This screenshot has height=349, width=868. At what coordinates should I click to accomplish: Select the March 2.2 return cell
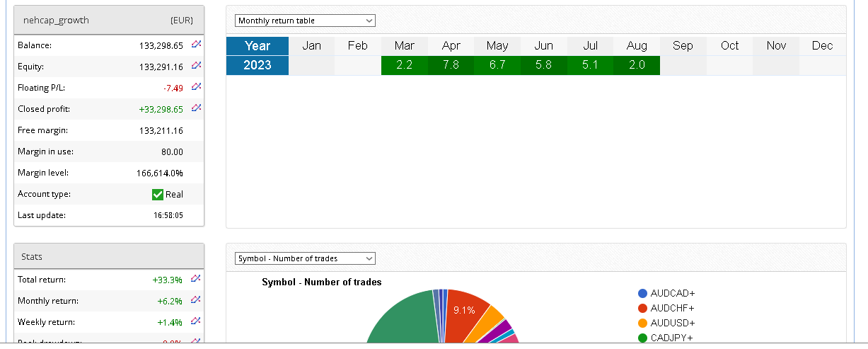(x=404, y=65)
